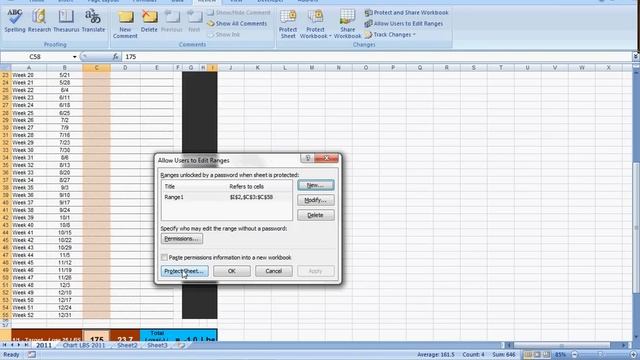Switch to Page Layout view in status bar
This screenshot has width=640, height=360.
(537, 355)
